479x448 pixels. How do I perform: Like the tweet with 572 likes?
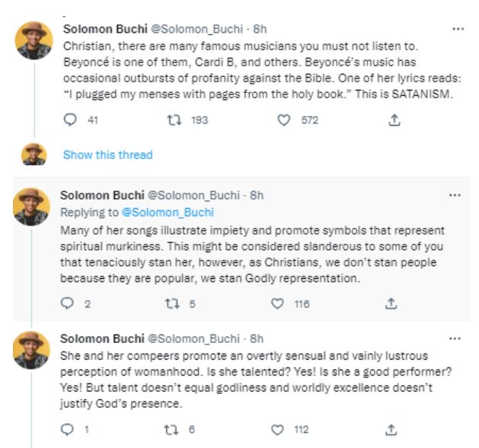pyautogui.click(x=286, y=120)
